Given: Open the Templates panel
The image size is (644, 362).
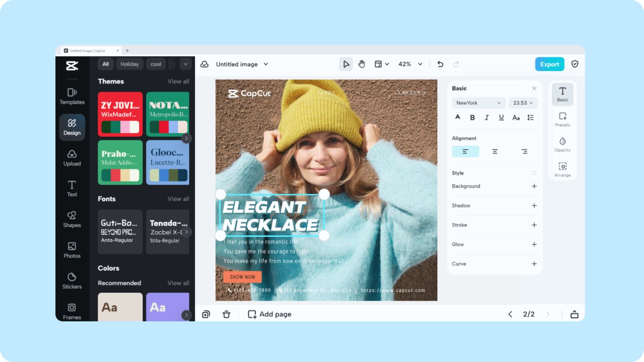Looking at the screenshot, I should click(x=72, y=96).
